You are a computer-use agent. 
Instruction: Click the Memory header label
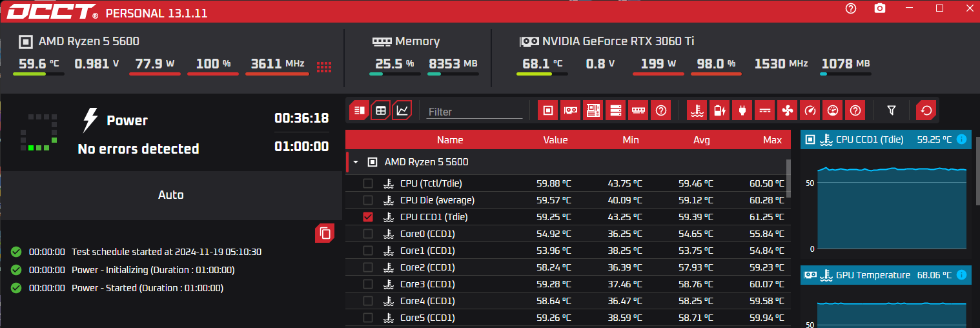(x=417, y=41)
